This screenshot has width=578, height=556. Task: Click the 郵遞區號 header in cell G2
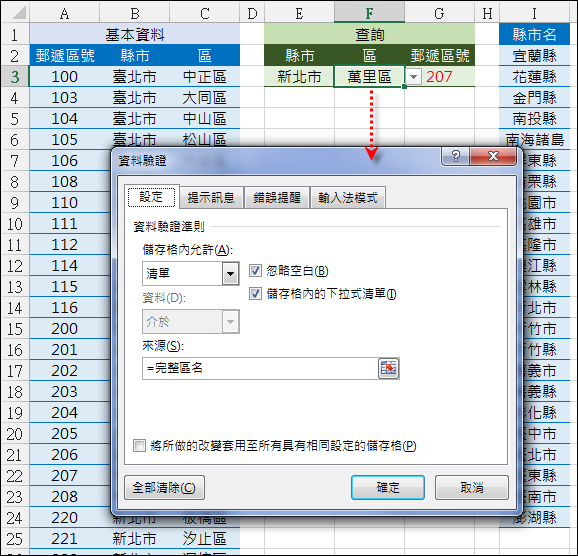coord(439,56)
